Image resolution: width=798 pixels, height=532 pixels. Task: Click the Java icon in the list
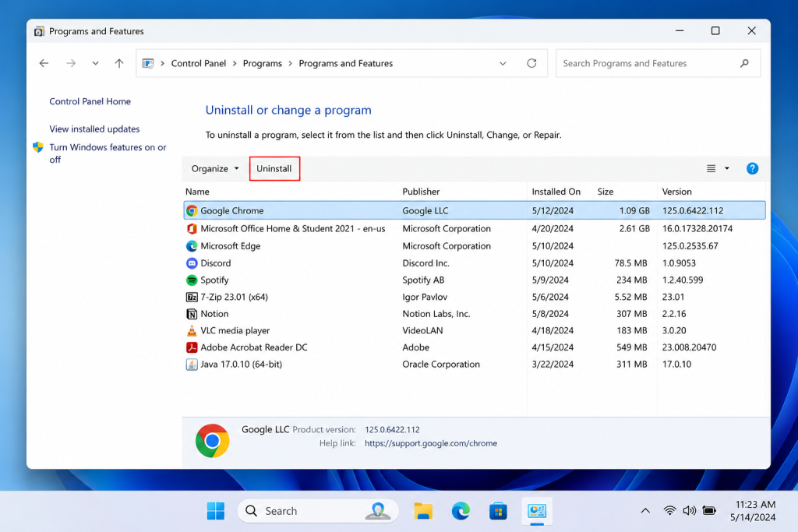point(192,365)
